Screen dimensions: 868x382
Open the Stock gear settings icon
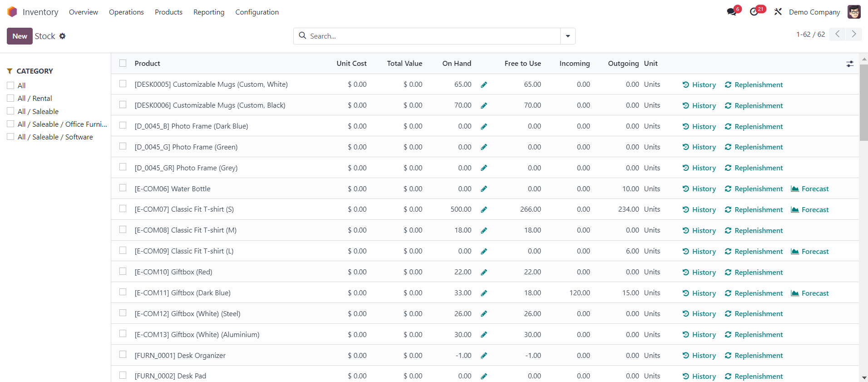[x=63, y=36]
